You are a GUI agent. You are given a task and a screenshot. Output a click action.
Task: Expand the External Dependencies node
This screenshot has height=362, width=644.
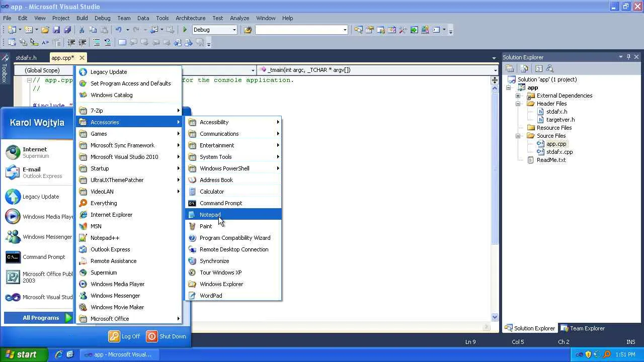point(518,96)
